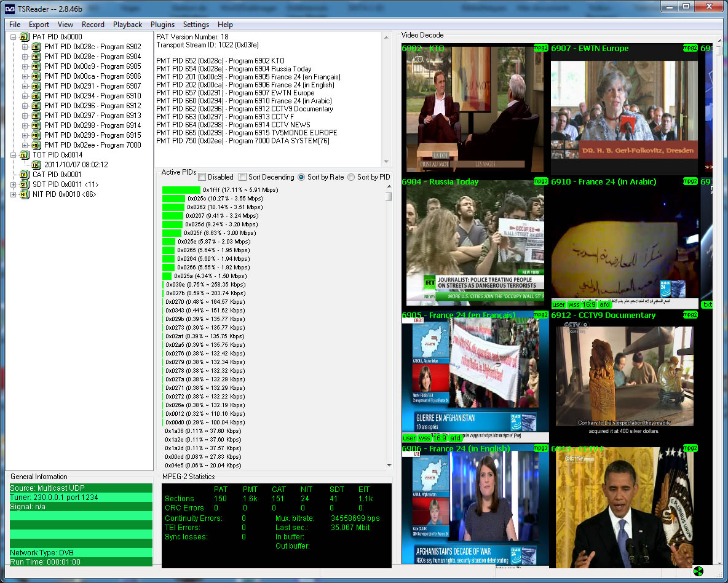Expand the NIT PID 0x0010 node
This screenshot has width=728, height=583.
[13, 194]
